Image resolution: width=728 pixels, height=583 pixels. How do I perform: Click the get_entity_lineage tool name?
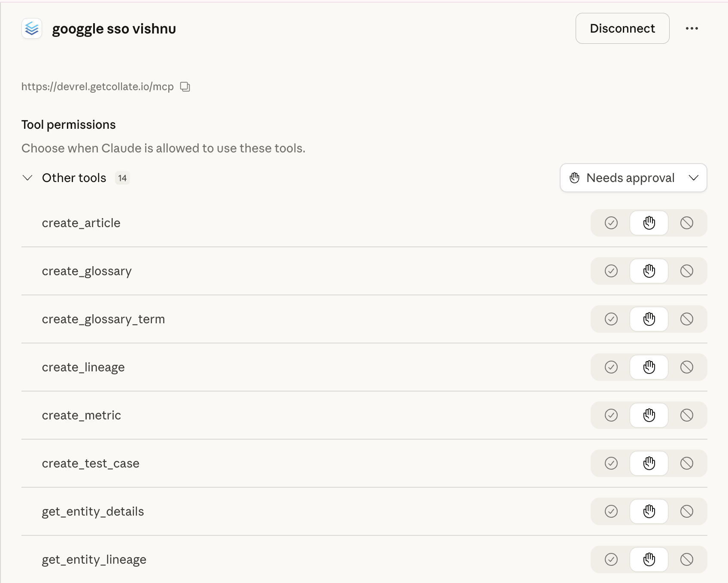pyautogui.click(x=94, y=560)
